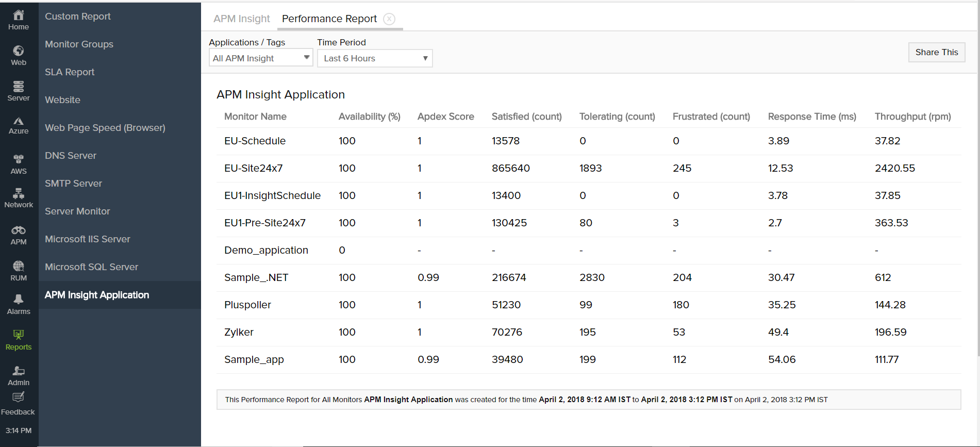
Task: Select the APM binoculars icon
Action: [x=19, y=230]
